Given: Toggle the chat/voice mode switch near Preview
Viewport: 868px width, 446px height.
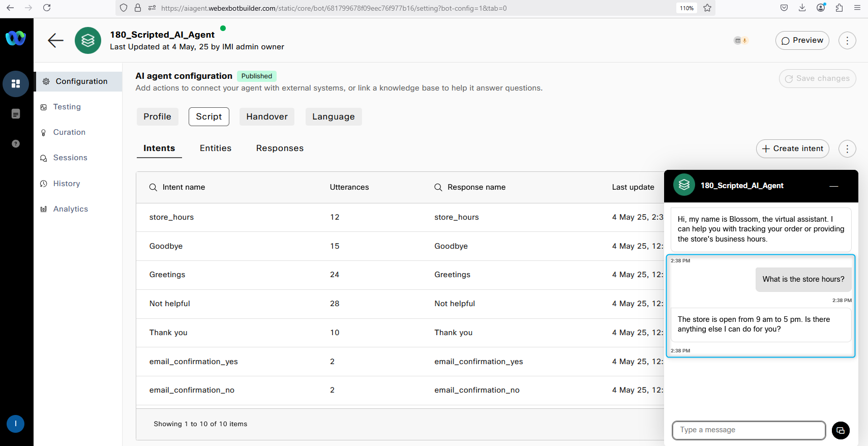Looking at the screenshot, I should (741, 41).
